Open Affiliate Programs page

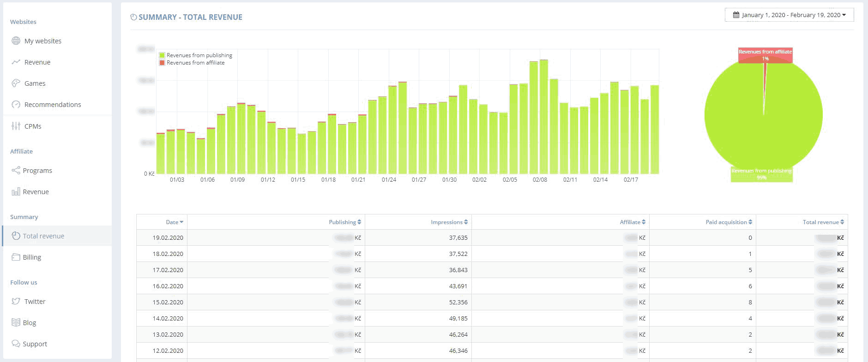[x=37, y=170]
